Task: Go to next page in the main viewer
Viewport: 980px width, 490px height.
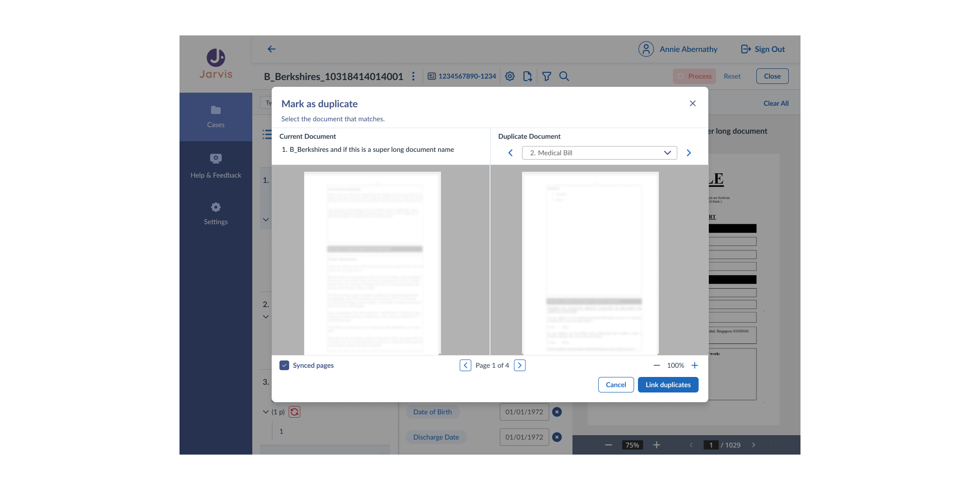Action: tap(753, 445)
